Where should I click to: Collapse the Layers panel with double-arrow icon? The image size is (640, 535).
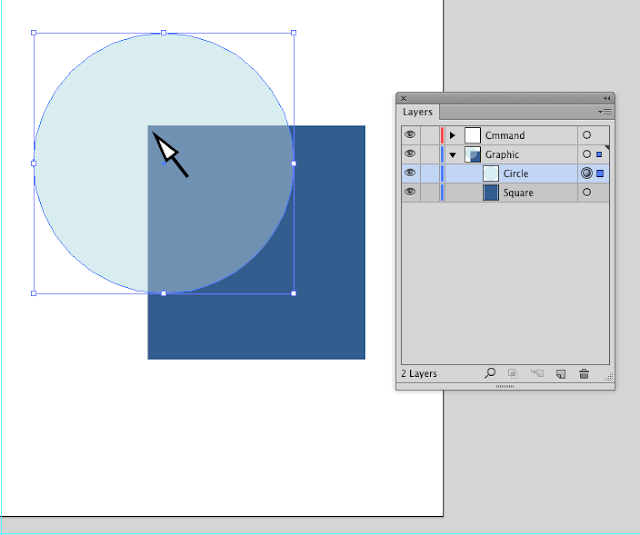click(x=607, y=98)
